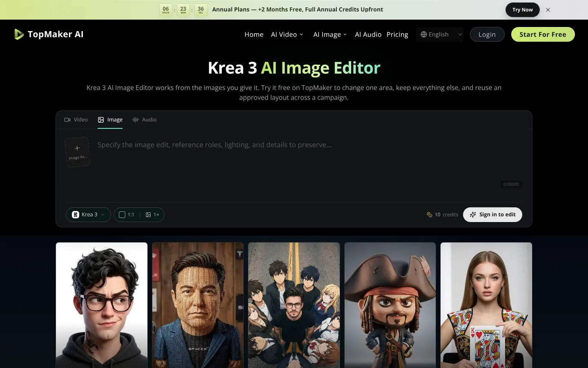
Task: Open the pirate figurine thumbnail
Action: click(390, 305)
